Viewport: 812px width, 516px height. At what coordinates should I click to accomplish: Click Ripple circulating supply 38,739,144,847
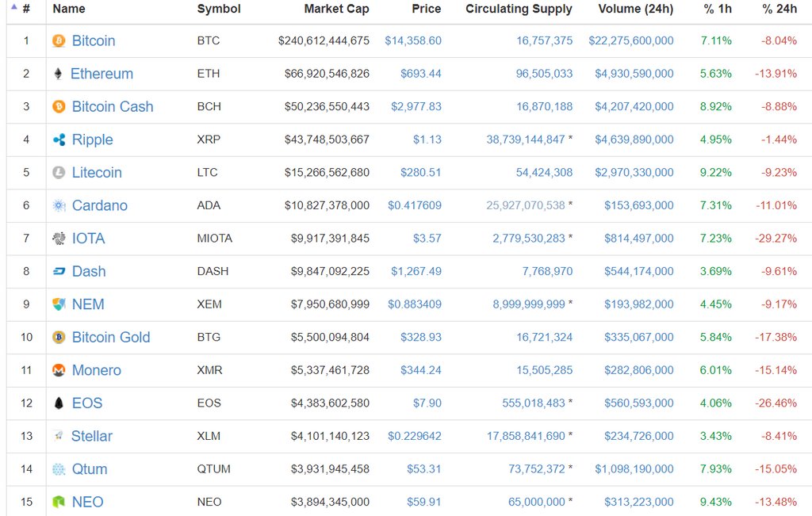coord(526,140)
